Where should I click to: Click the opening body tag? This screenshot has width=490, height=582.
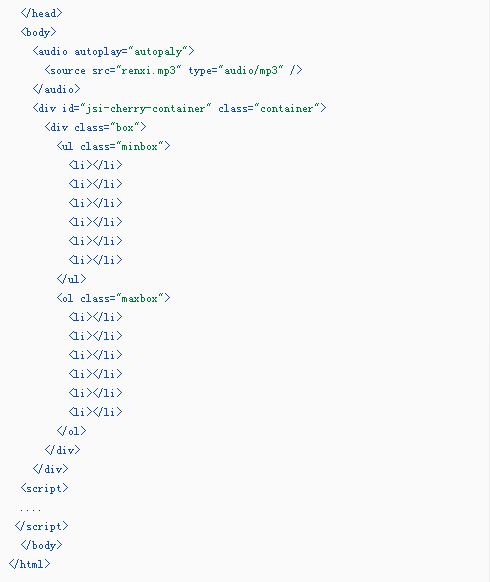point(38,32)
